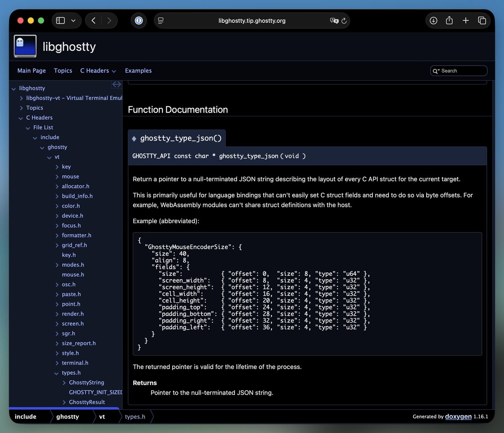Image resolution: width=504 pixels, height=433 pixels.
Task: Collapse the libghostty root tree node
Action: 14,89
